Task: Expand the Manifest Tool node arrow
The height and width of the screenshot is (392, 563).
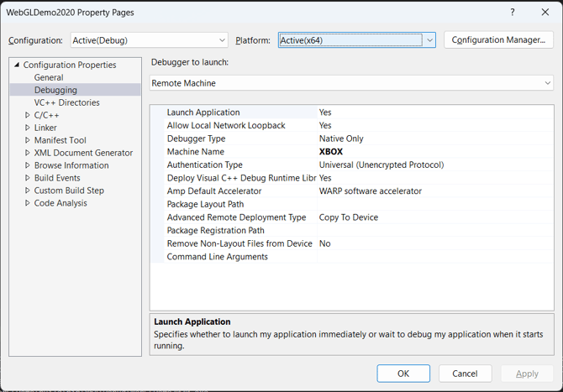Action: [27, 140]
